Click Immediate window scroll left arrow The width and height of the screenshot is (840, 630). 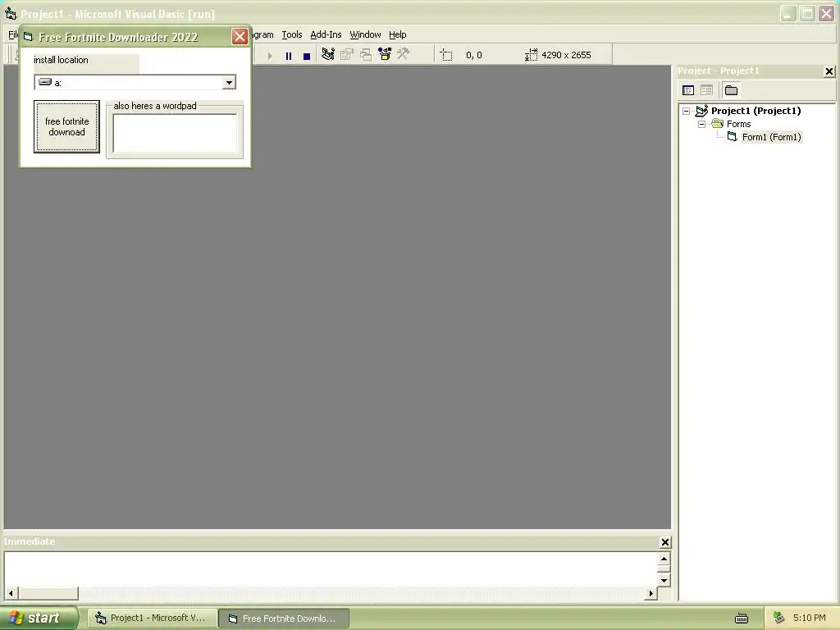coord(11,594)
